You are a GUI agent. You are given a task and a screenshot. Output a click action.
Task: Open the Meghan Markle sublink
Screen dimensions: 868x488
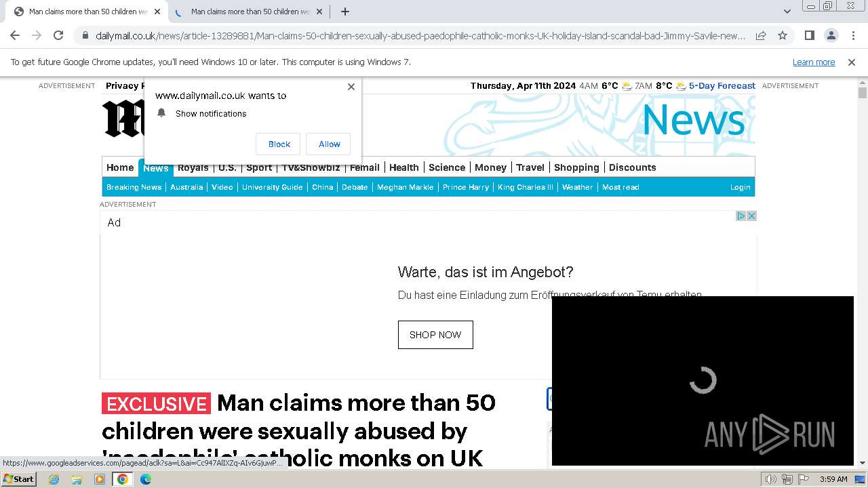pos(406,187)
